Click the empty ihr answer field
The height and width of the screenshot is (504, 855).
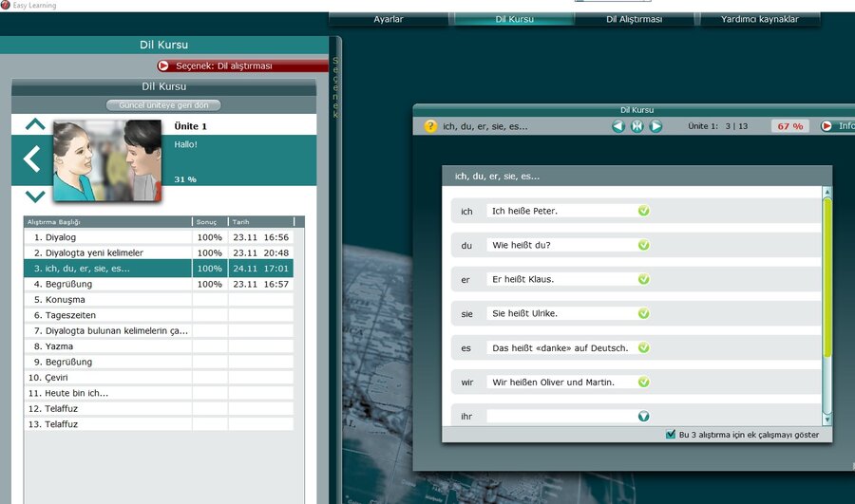(x=561, y=417)
